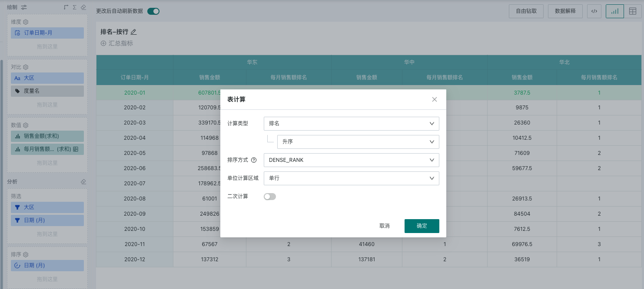
Task: Open the 升序 sort order dropdown
Action: [358, 142]
